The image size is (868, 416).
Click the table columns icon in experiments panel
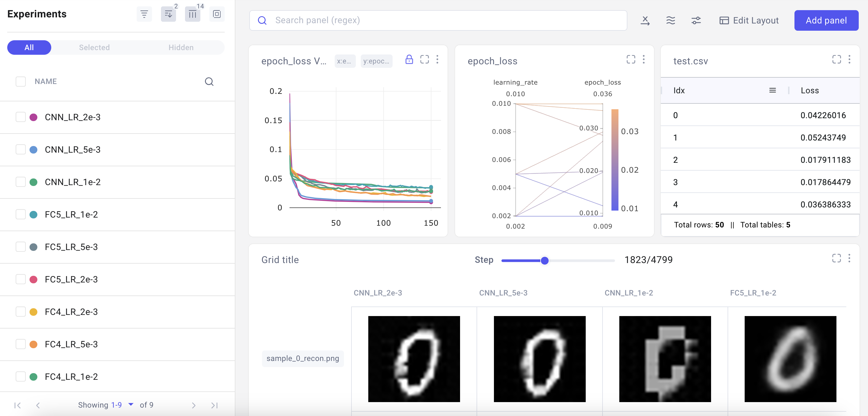point(193,14)
